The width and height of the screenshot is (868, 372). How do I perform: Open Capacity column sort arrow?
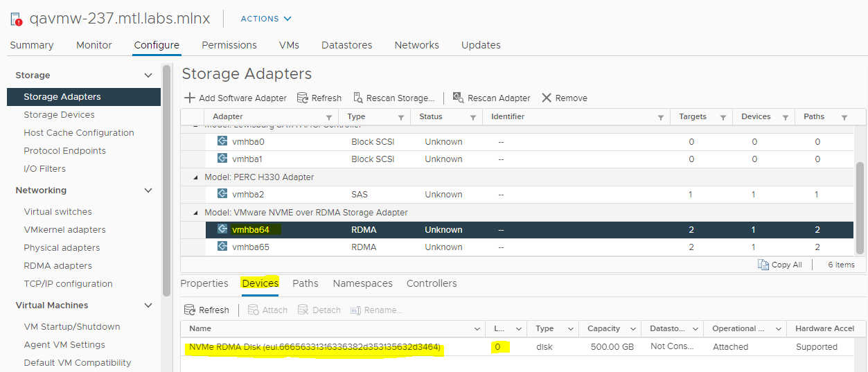(633, 329)
